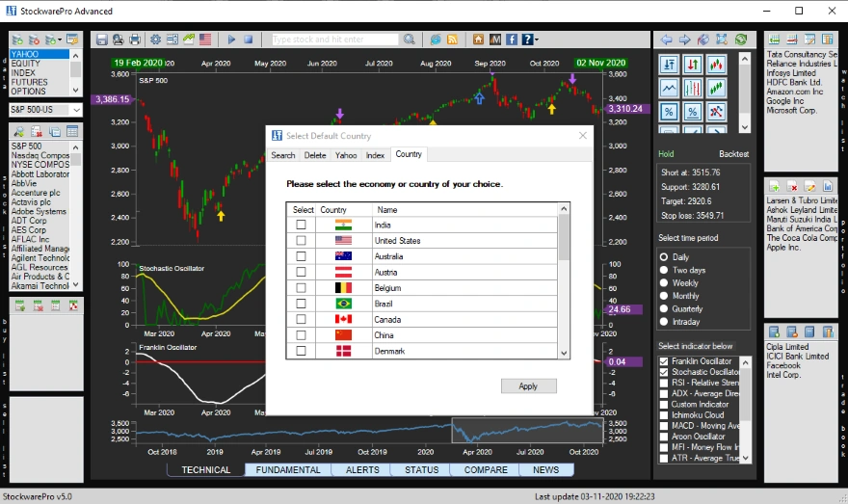The height and width of the screenshot is (504, 848).
Task: Click the Apply button
Action: click(528, 385)
